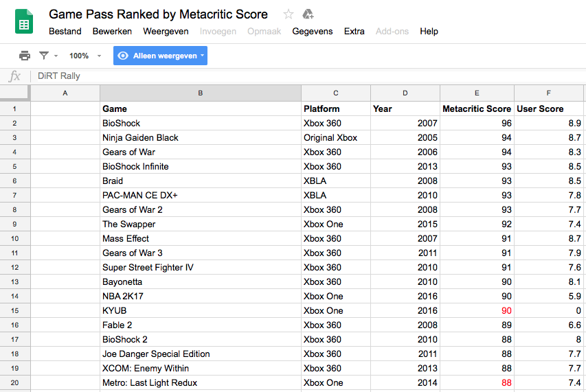
Task: Open the 100% zoom dropdown
Action: (85, 56)
